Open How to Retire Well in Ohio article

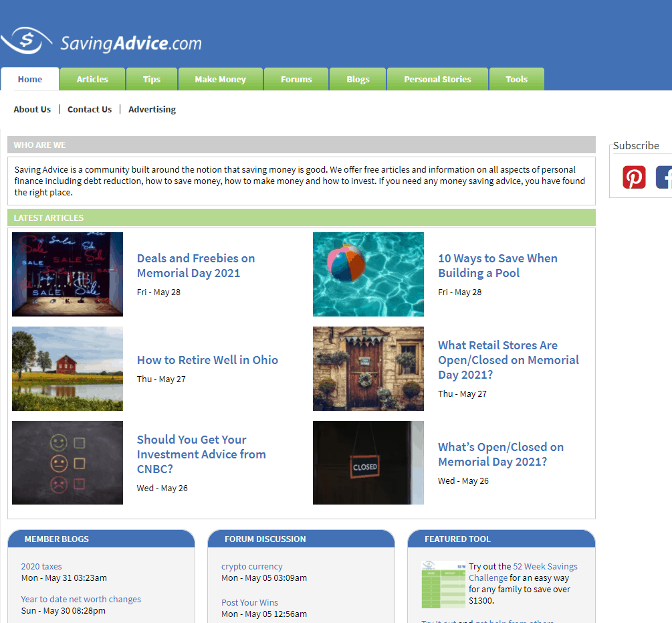207,360
